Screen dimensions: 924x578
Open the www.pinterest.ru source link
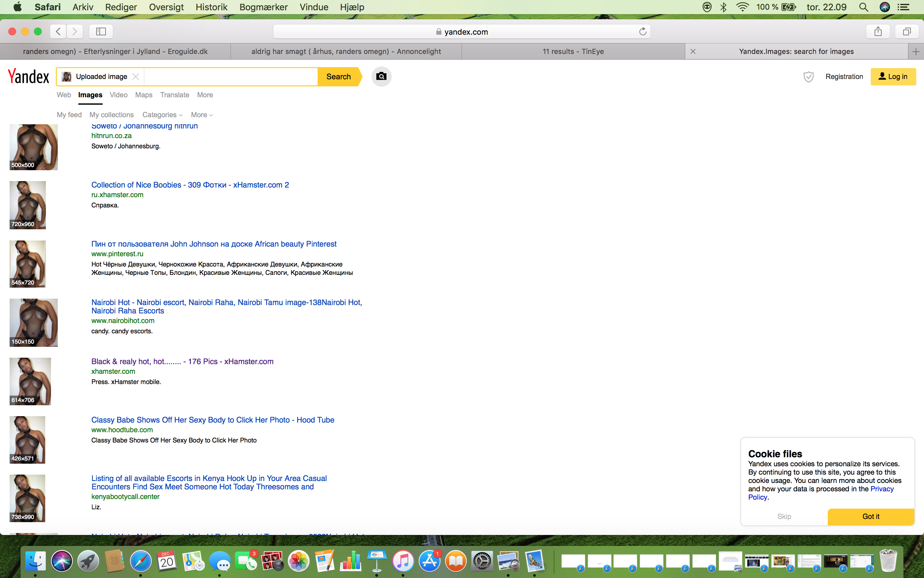(x=117, y=254)
